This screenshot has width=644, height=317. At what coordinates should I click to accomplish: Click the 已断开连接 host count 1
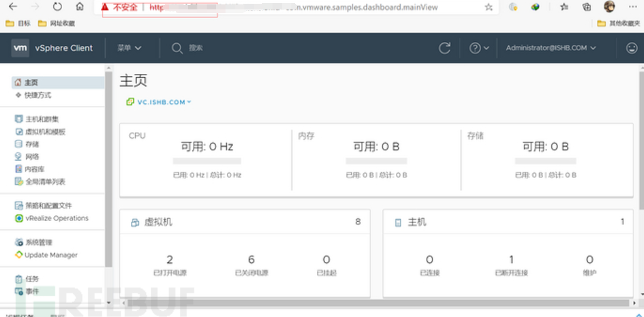coord(511,259)
